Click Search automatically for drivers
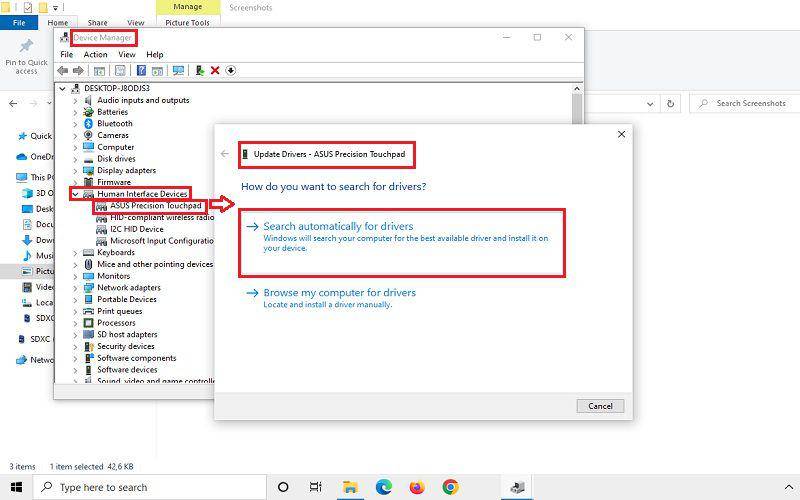This screenshot has height=500, width=800. click(402, 243)
